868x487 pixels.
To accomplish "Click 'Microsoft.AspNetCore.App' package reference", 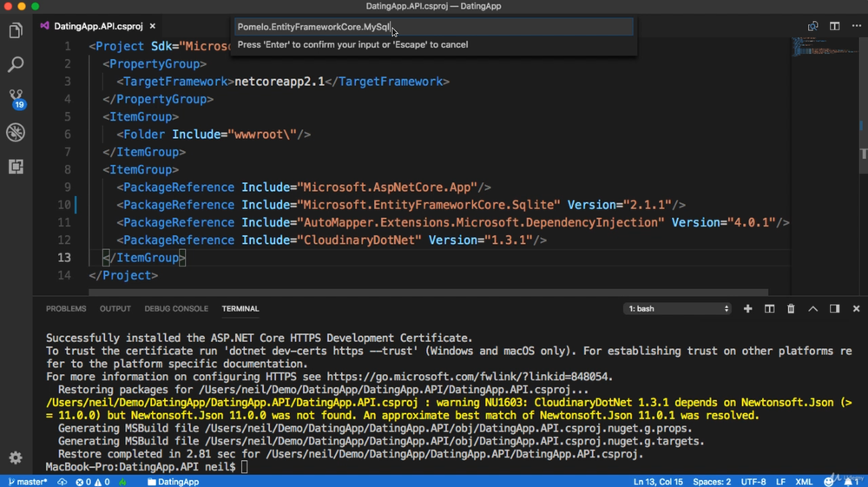I will [x=387, y=187].
